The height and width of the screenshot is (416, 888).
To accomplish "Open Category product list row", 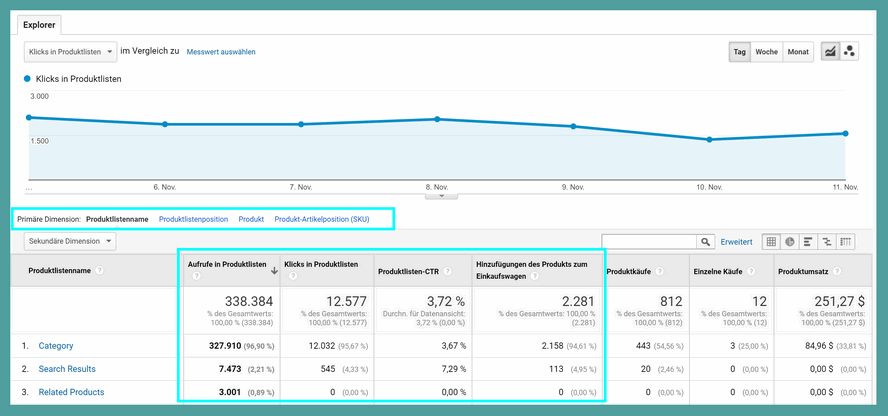I will click(x=56, y=346).
